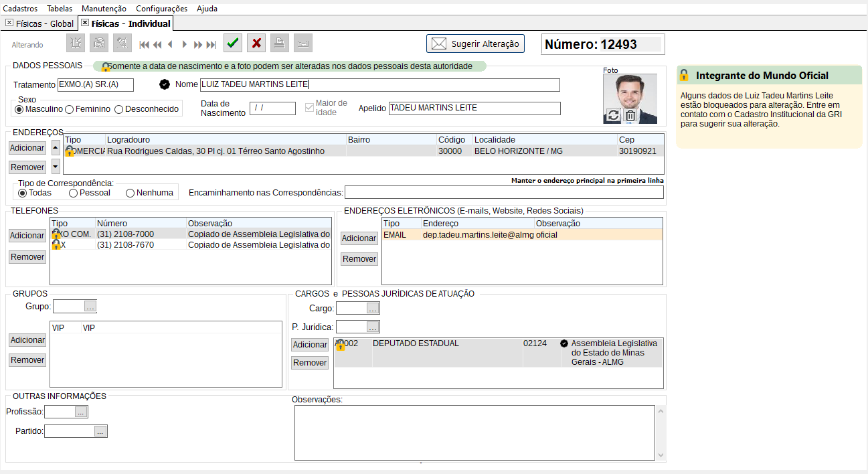Click the Data de Nascimento field
This screenshot has width=868, height=474.
pos(272,108)
